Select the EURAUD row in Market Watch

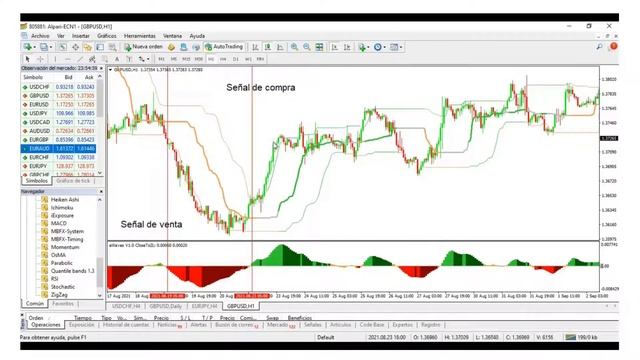tap(59, 149)
